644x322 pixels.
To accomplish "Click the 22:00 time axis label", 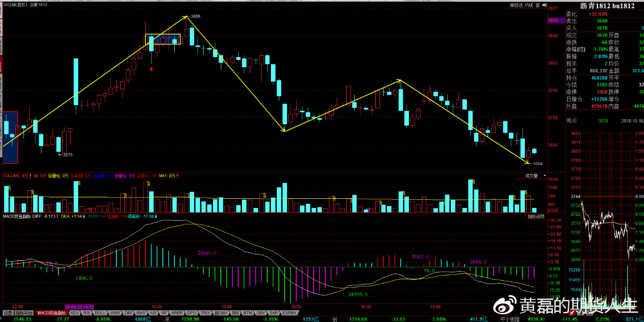I will click(18, 306).
